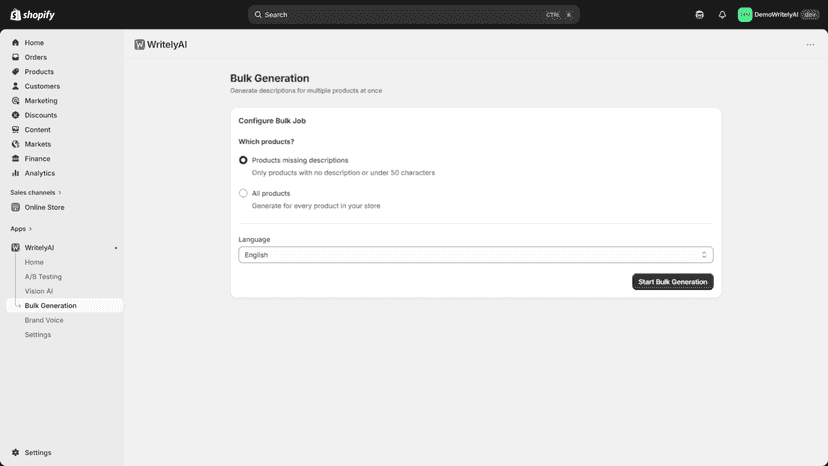Click the 'Which products?' label

[x=266, y=142]
